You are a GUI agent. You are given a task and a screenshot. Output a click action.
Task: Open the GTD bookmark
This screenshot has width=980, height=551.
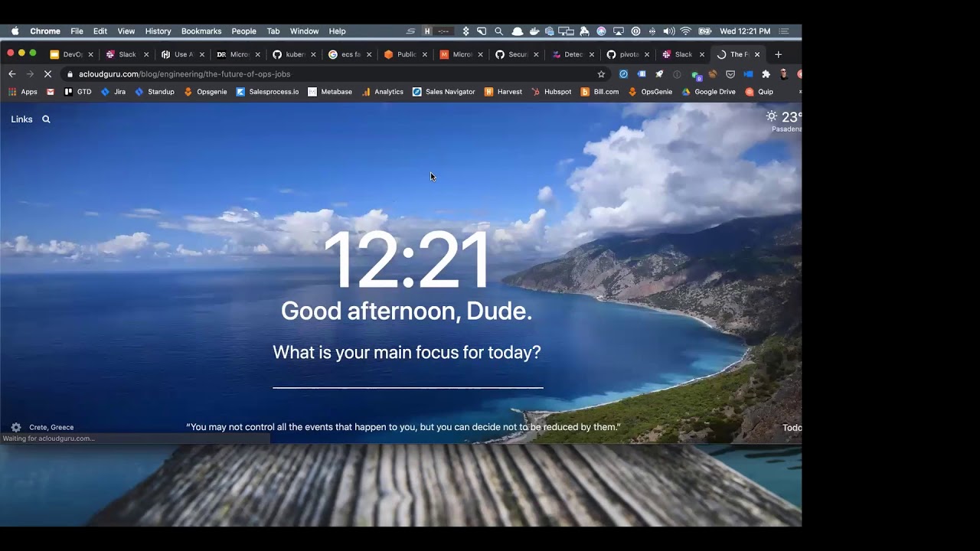(x=78, y=92)
